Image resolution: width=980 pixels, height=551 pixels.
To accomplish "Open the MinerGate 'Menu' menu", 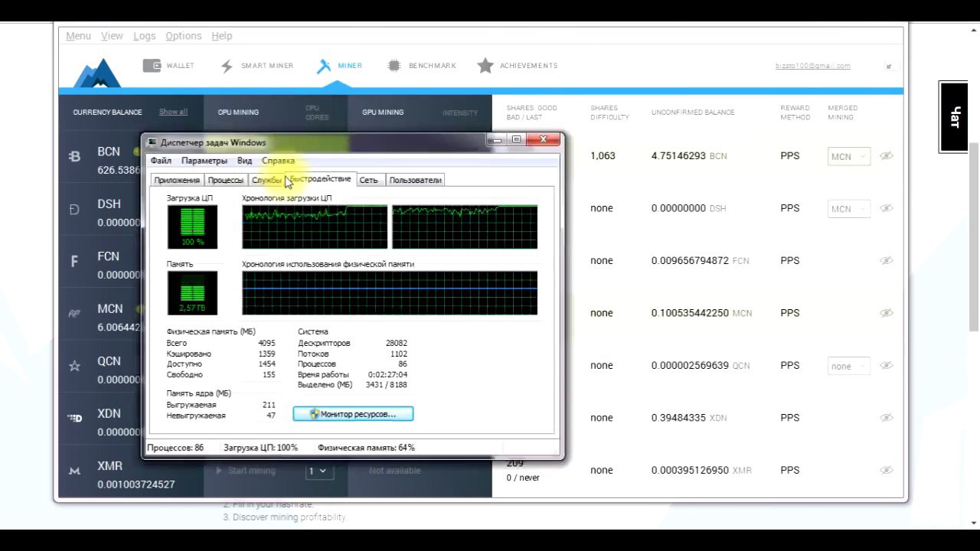I will click(x=78, y=36).
